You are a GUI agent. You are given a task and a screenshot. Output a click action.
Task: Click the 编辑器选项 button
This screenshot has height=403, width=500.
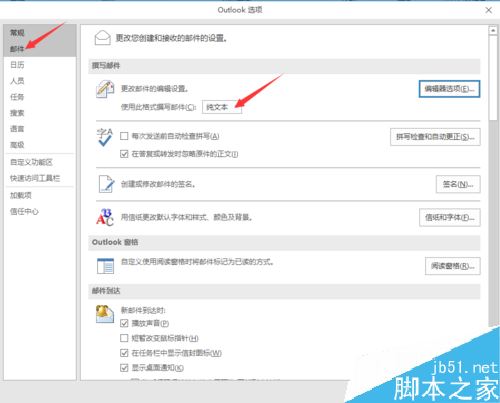click(x=449, y=89)
